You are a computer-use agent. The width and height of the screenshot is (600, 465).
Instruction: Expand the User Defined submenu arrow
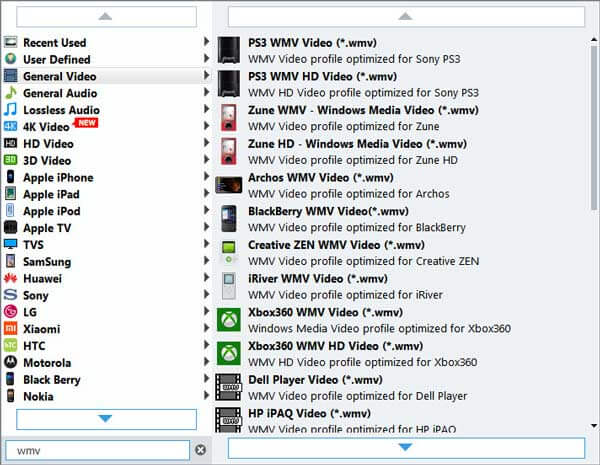[206, 58]
